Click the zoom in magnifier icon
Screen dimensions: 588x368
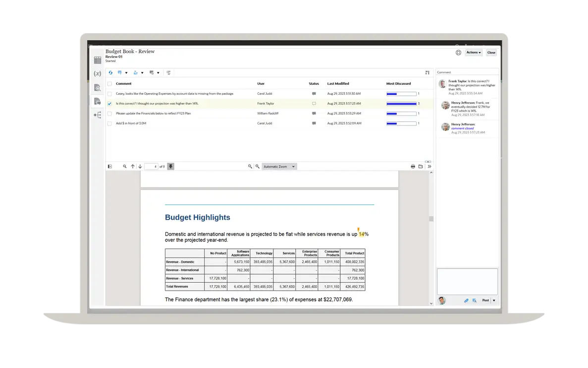pyautogui.click(x=257, y=167)
